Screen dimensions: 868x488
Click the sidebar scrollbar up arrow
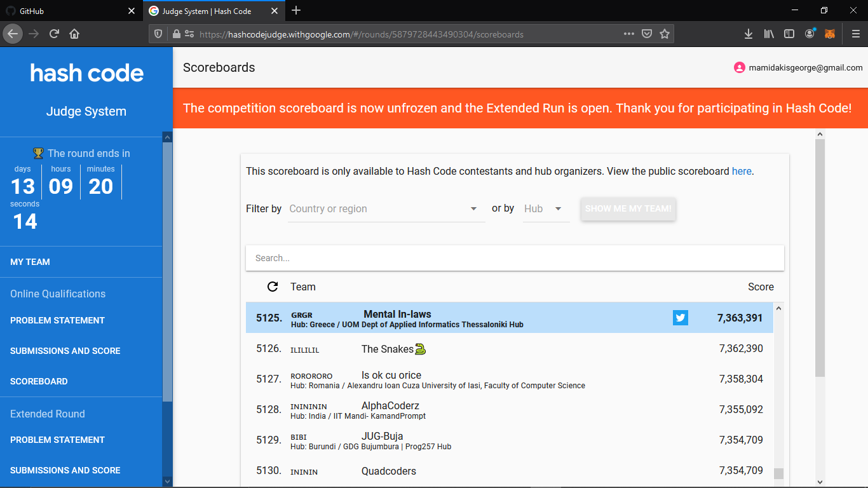(x=167, y=137)
